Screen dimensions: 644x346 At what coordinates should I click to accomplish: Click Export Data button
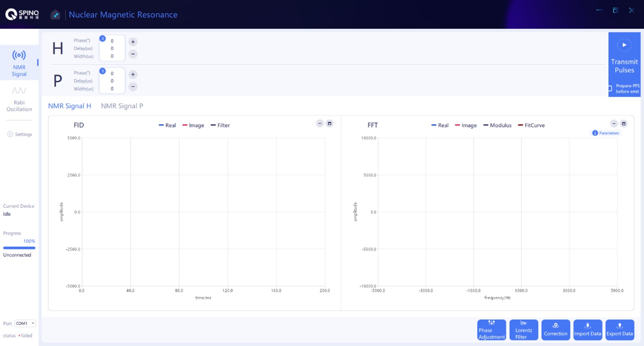(620, 330)
